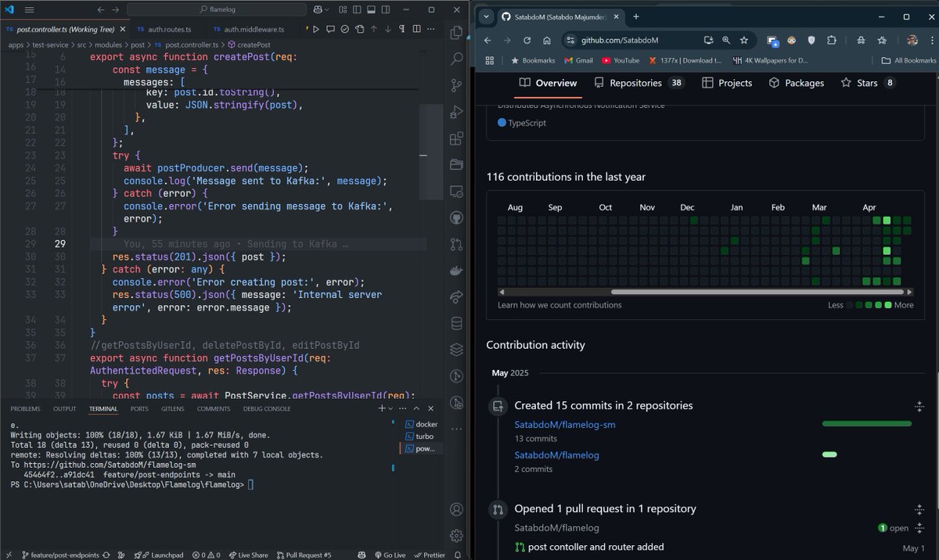Open Docker whale icon in activity bar
The height and width of the screenshot is (560, 939).
[457, 271]
